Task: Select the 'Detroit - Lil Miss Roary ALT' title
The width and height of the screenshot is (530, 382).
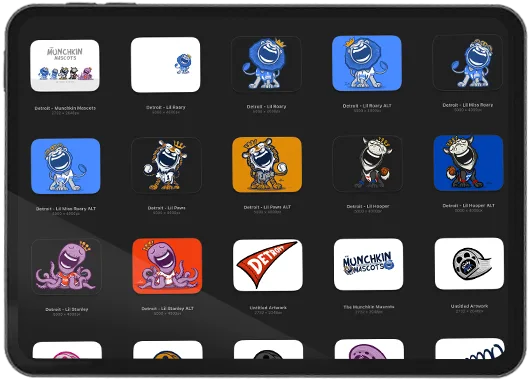Action: point(66,209)
